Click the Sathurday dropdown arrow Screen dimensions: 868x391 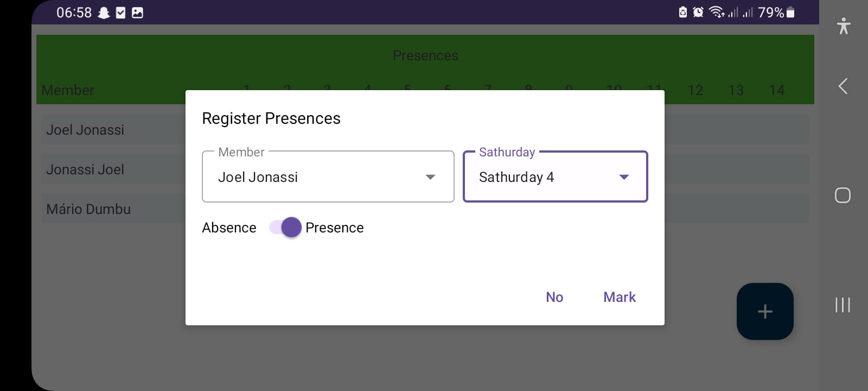click(x=624, y=177)
